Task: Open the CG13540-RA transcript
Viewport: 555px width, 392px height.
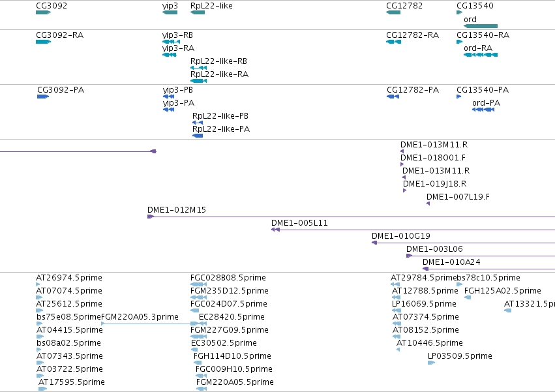Action: click(x=459, y=42)
